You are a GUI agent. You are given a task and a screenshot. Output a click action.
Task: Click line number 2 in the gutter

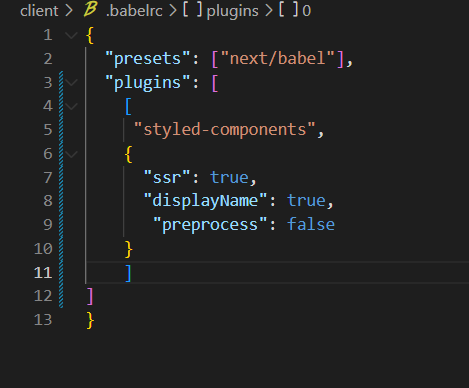[x=48, y=59]
